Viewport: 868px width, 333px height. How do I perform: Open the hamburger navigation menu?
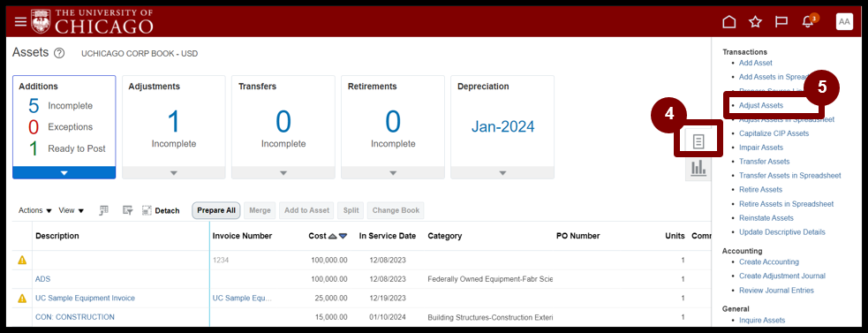[20, 21]
